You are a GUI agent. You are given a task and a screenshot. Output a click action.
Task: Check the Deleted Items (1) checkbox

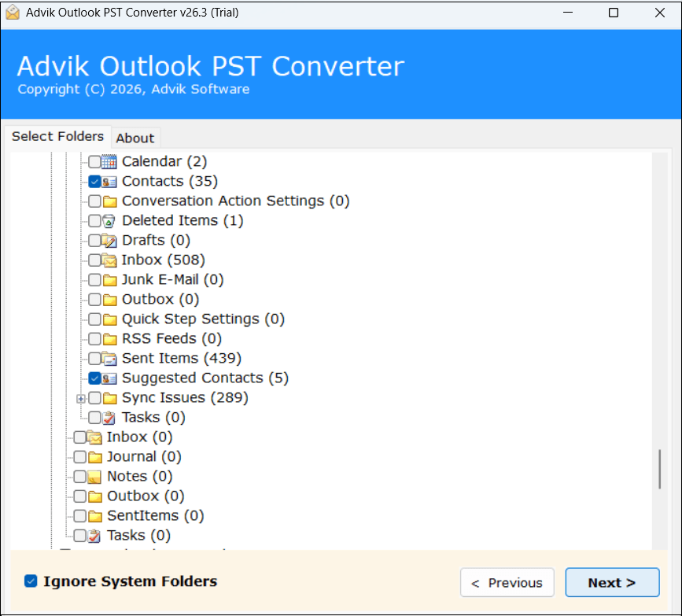pyautogui.click(x=94, y=220)
